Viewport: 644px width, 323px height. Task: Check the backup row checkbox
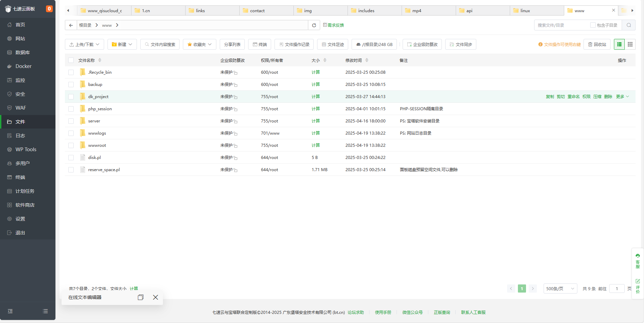pyautogui.click(x=71, y=85)
